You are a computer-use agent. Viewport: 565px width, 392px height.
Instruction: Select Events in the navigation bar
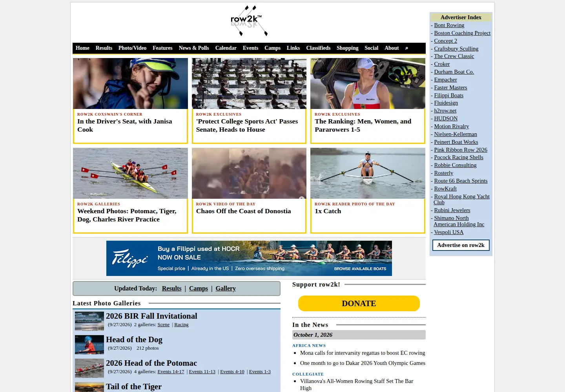[250, 48]
